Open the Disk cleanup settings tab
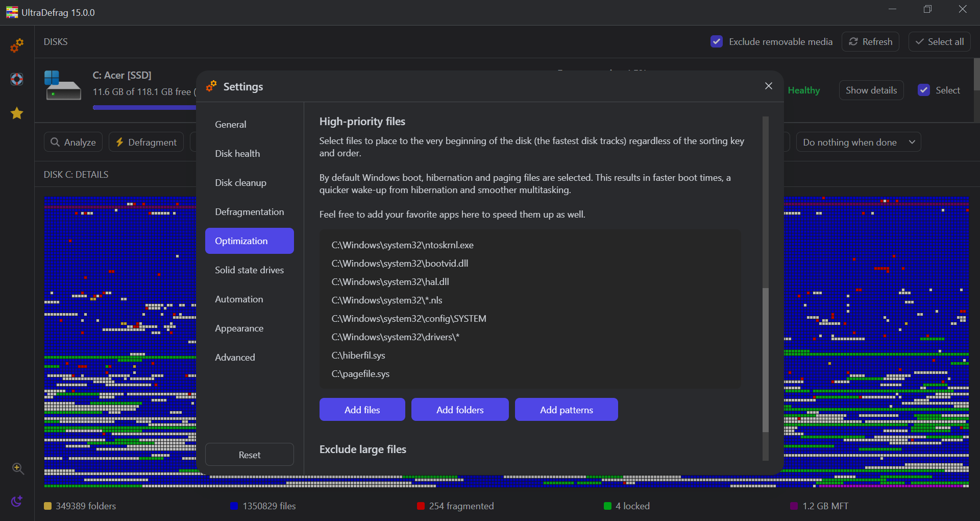This screenshot has height=521, width=980. click(x=240, y=182)
